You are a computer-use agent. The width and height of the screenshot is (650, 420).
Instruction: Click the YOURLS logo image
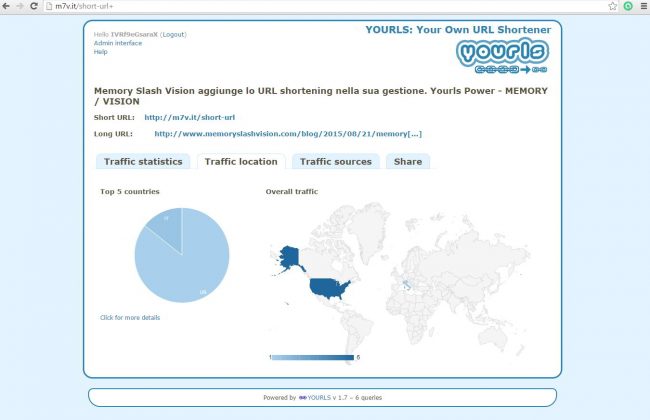point(502,56)
